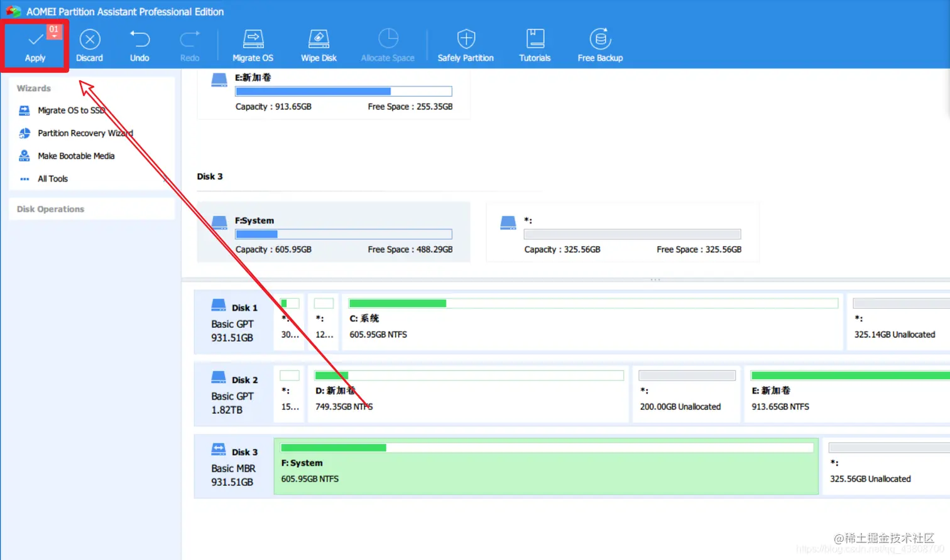
Task: Select 200.00GB Unallocated on Disk 2
Action: pyautogui.click(x=687, y=394)
